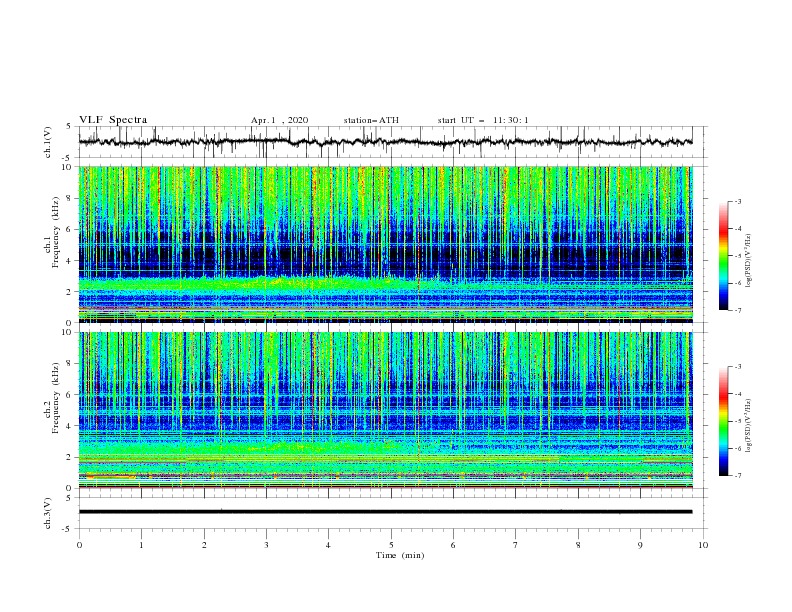The width and height of the screenshot is (792, 612).
Task: Click inside the ch.2 frequency spectrogram
Action: [x=386, y=410]
